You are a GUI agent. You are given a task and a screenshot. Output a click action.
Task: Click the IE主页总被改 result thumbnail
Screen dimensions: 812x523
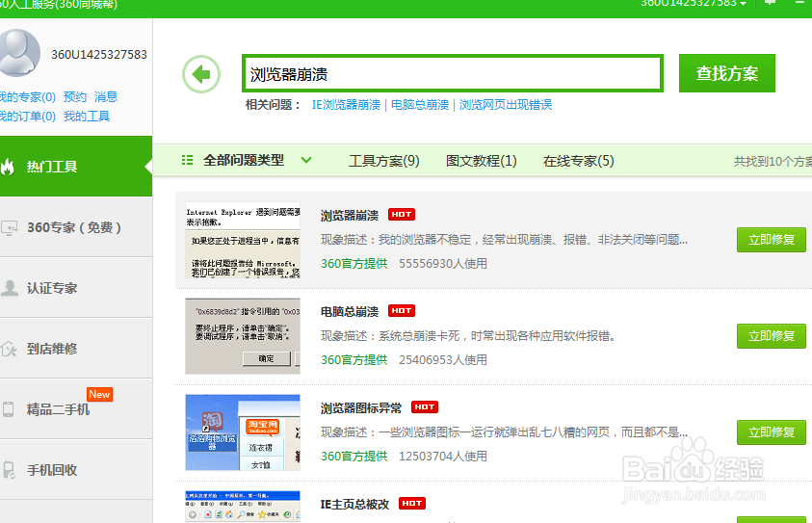point(243,507)
